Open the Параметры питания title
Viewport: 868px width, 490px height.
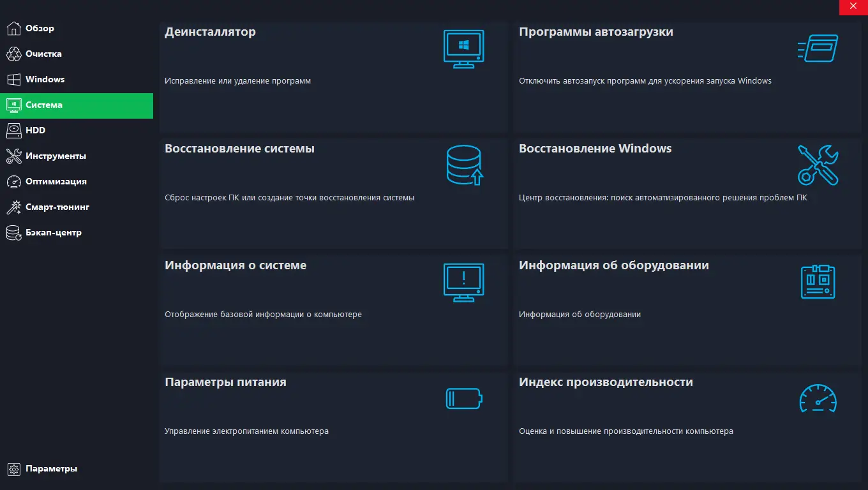[225, 382]
